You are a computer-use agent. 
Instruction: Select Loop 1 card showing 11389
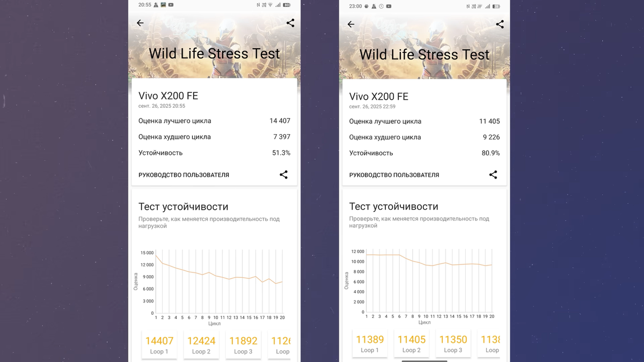(x=370, y=343)
